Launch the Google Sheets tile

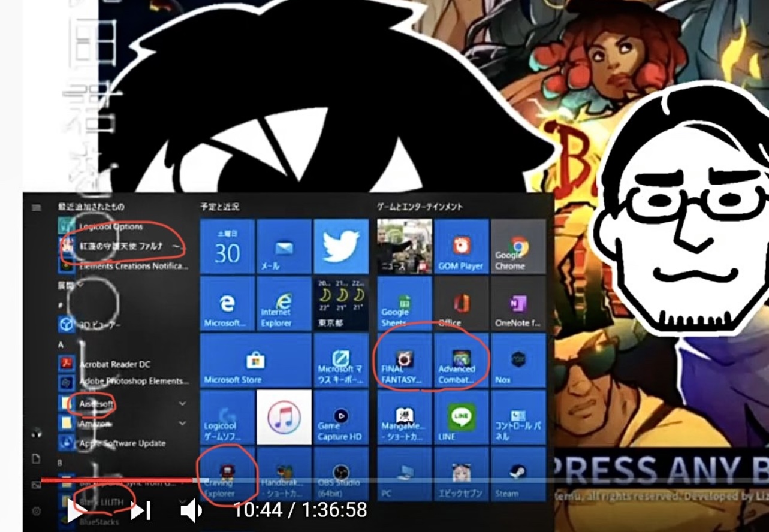[405, 304]
